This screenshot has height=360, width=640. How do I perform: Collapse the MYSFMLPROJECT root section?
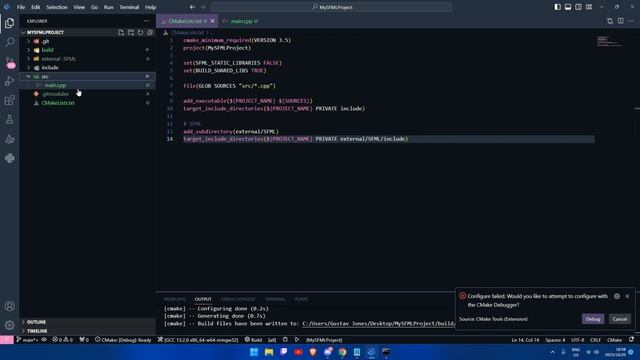45,32
